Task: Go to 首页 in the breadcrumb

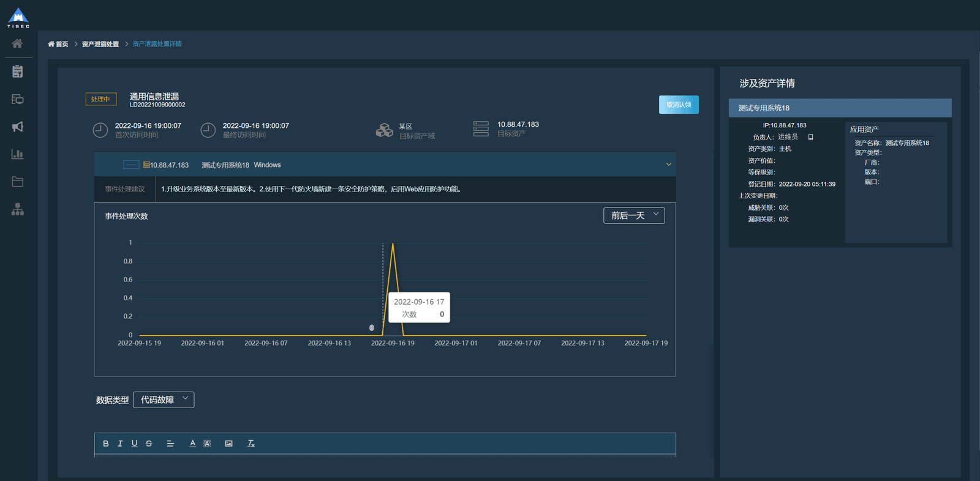Action: coord(58,44)
